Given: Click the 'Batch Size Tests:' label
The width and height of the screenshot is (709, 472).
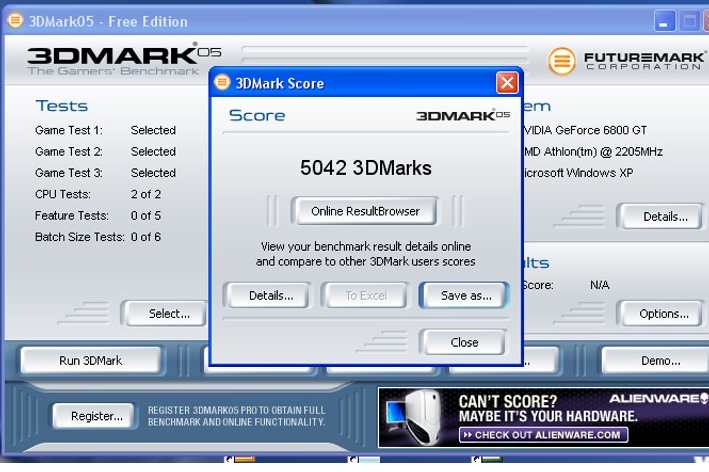Looking at the screenshot, I should (79, 237).
